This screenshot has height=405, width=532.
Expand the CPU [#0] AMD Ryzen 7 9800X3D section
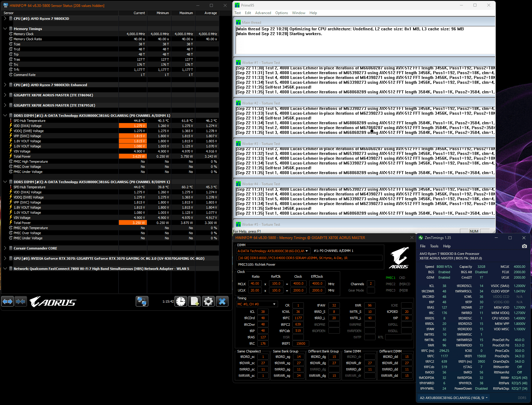point(5,19)
